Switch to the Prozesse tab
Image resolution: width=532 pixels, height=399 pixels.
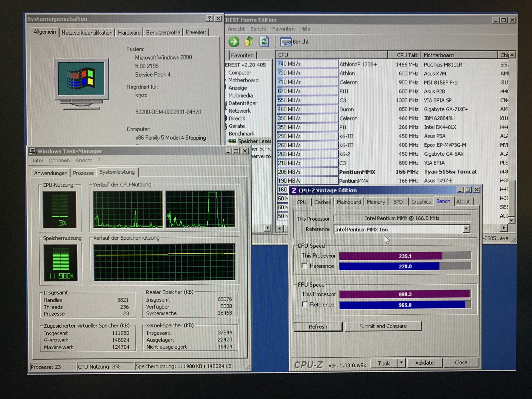[83, 173]
